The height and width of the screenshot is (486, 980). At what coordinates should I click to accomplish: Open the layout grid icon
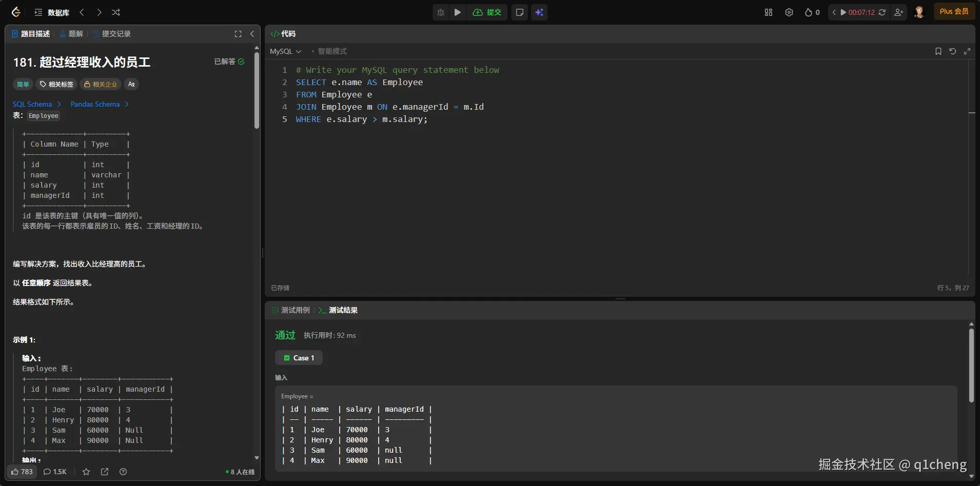point(769,12)
